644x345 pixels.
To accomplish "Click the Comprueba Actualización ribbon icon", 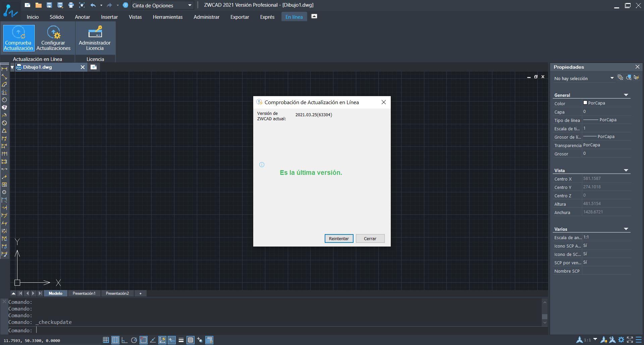I will click(x=18, y=38).
